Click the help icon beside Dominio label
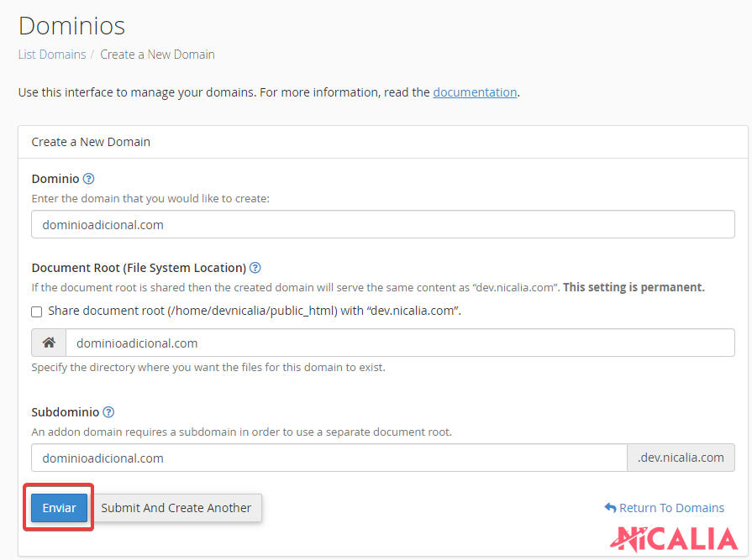Image resolution: width=752 pixels, height=560 pixels. coord(89,179)
